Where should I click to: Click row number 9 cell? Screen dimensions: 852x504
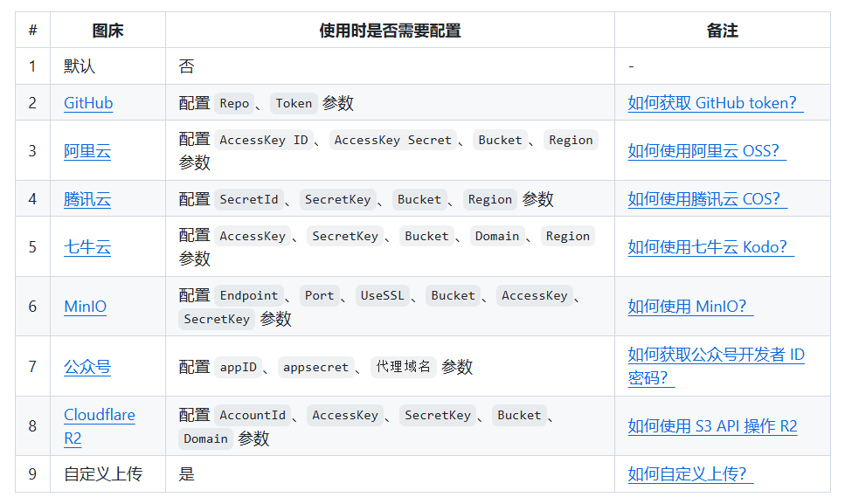tap(32, 474)
